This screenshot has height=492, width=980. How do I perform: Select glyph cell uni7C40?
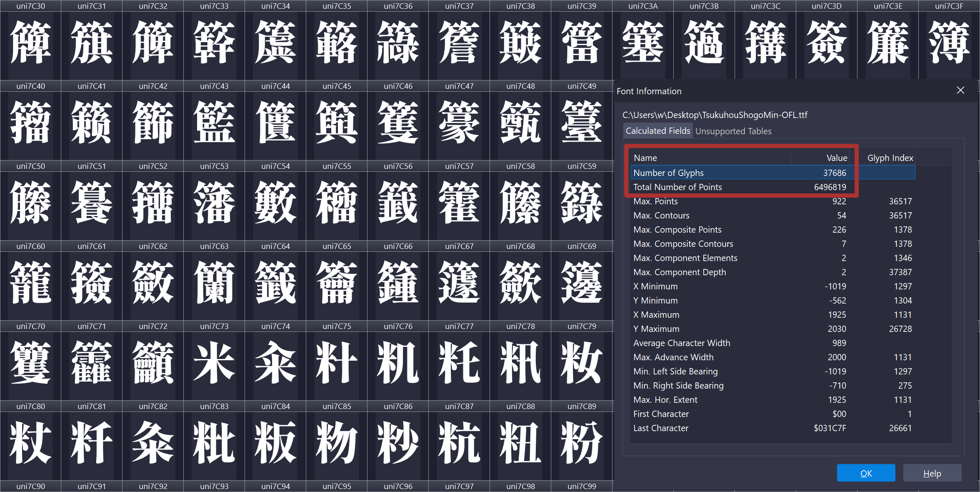[30, 120]
